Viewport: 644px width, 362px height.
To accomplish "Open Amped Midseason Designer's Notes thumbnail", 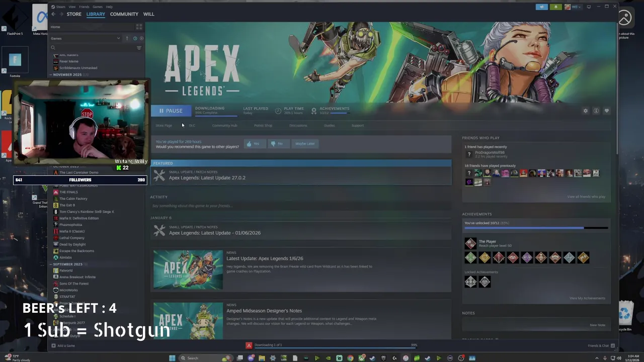I will coord(188,320).
